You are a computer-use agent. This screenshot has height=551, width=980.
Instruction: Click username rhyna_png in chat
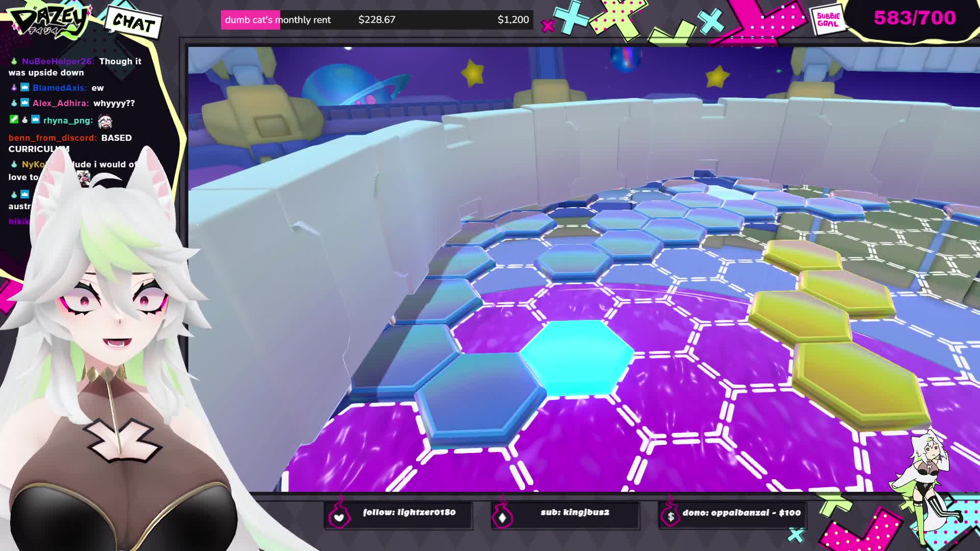click(68, 121)
